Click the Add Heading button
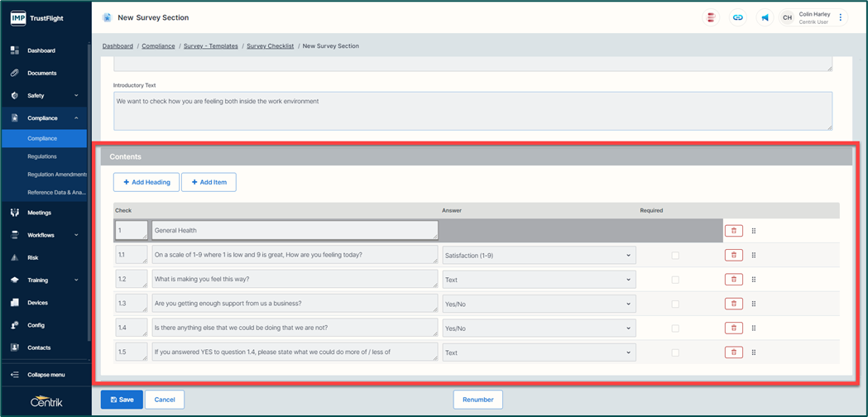 146,182
